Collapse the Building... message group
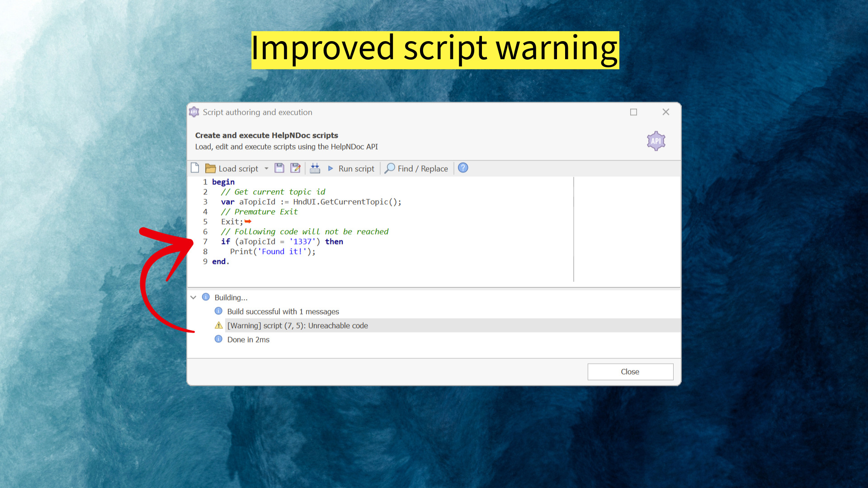The image size is (868, 488). click(x=193, y=297)
